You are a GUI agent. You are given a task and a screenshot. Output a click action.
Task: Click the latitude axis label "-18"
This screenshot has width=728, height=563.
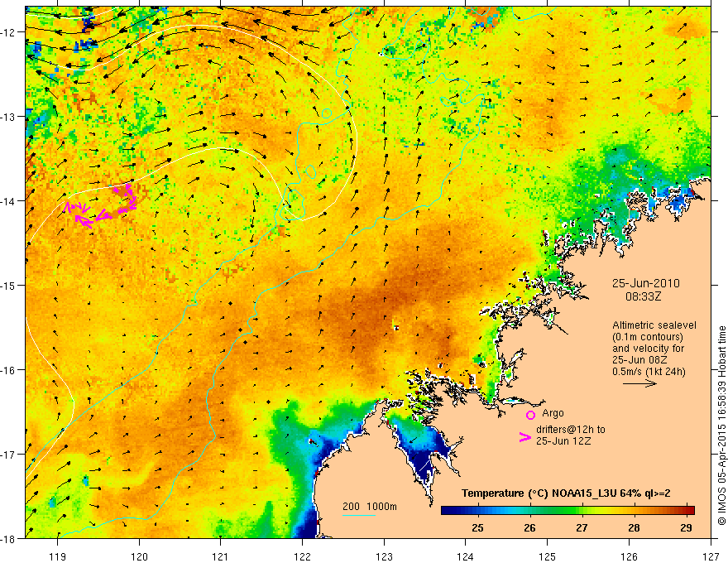[9, 539]
